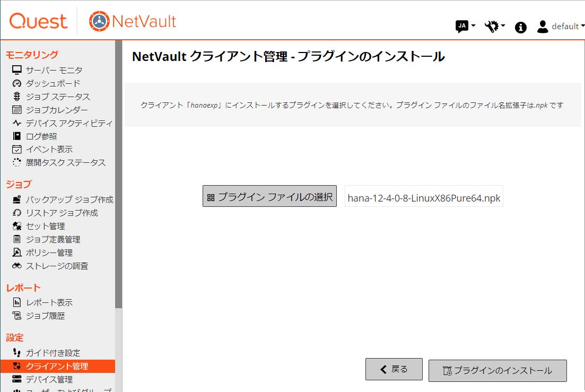The image size is (585, 392).
Task: Open リストア ジョブ作成 in the sidebar
Action: click(62, 213)
